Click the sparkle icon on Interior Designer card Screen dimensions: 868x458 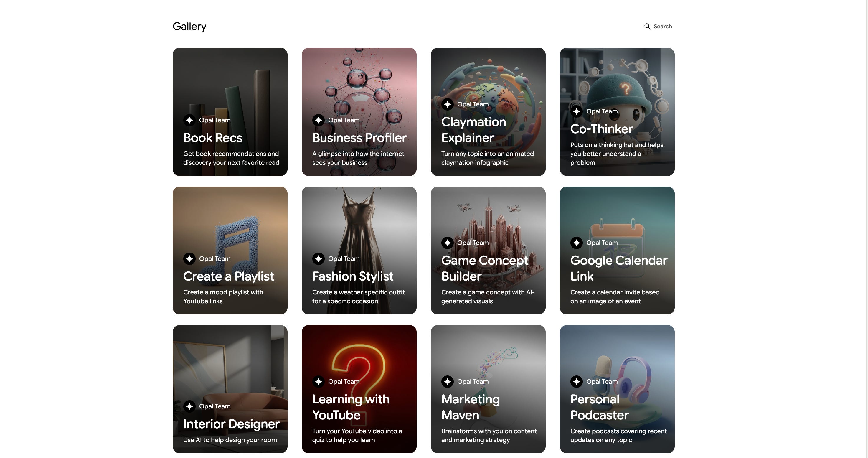click(x=189, y=406)
